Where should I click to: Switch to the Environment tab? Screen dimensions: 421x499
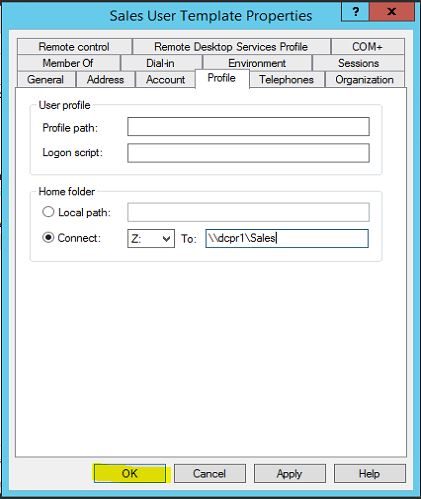pyautogui.click(x=257, y=63)
